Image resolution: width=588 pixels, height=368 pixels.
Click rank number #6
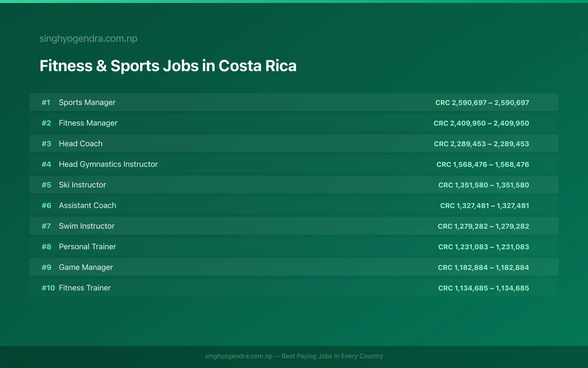coord(46,206)
